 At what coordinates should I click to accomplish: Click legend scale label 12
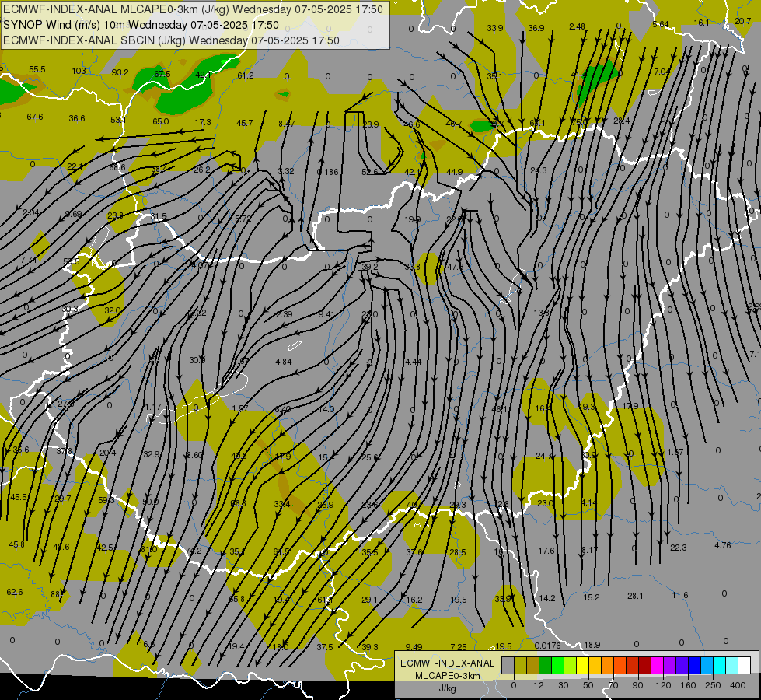pyautogui.click(x=539, y=685)
